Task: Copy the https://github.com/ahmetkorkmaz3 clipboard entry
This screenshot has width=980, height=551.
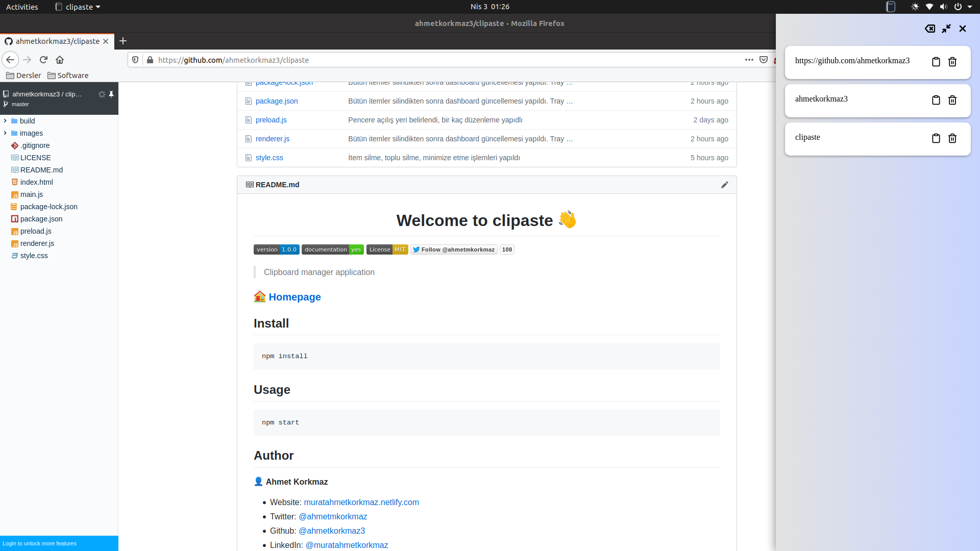Action: click(x=936, y=62)
